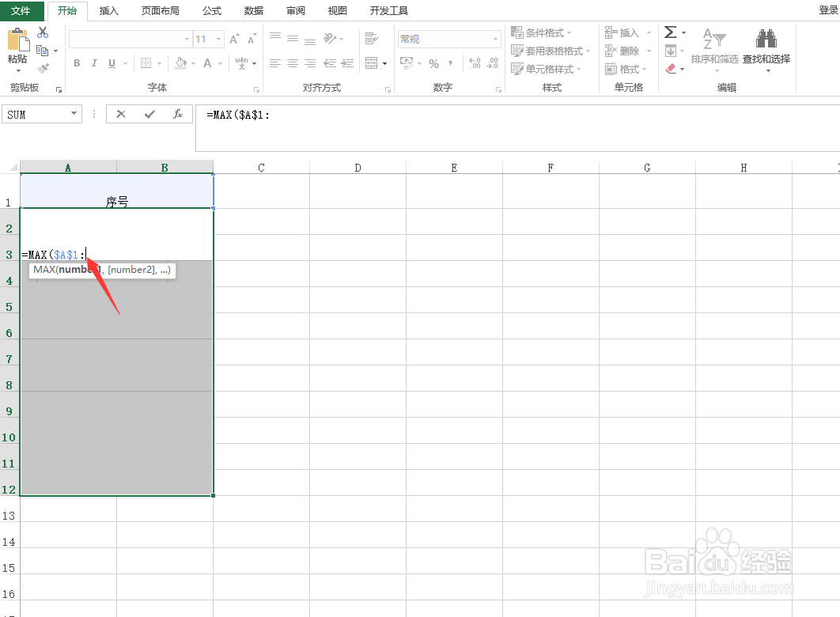Open Name Box dropdown arrow
This screenshot has height=617, width=840.
(74, 113)
